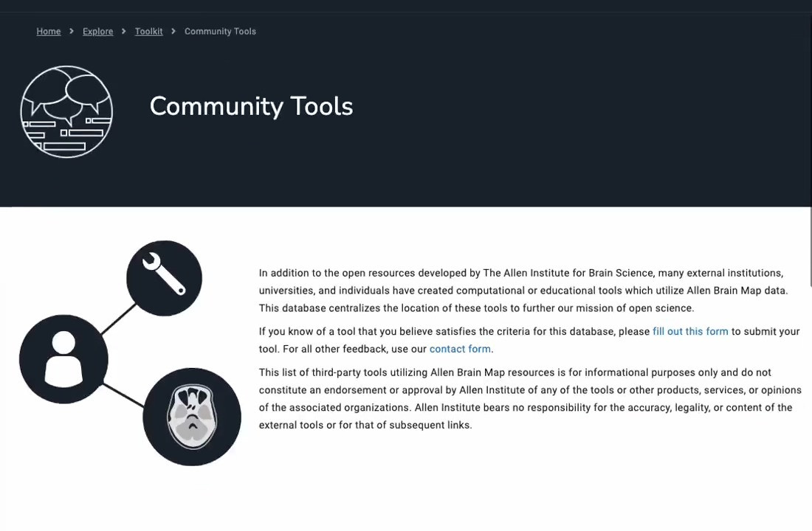Go to Home via breadcrumb

49,32
